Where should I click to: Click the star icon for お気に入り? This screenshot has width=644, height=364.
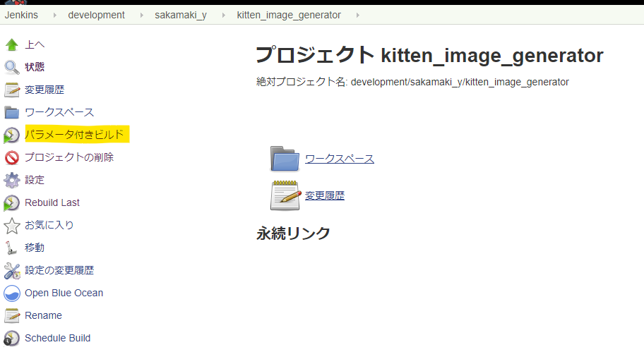click(11, 226)
